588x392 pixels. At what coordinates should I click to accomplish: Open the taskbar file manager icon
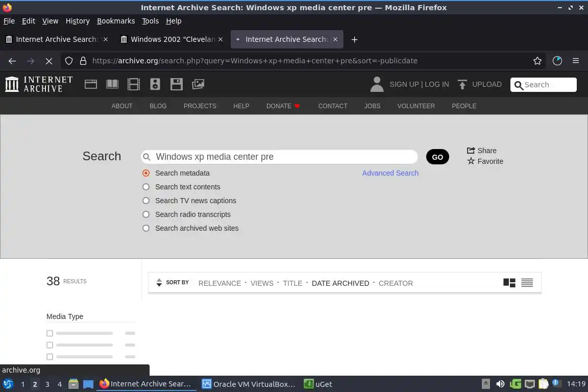tap(73, 384)
